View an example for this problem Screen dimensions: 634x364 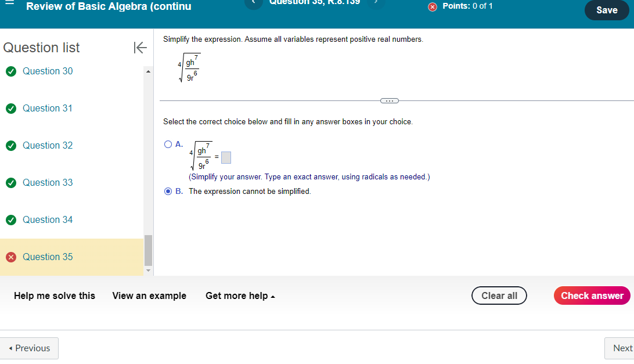(149, 295)
